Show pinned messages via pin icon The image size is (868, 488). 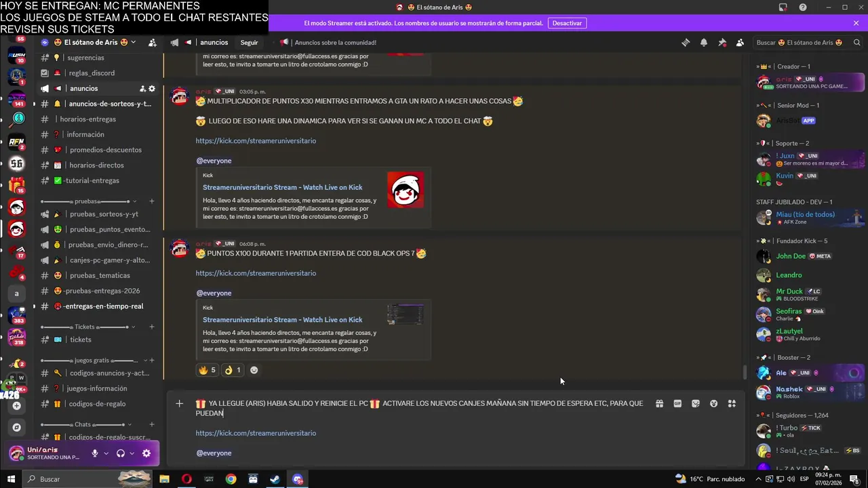[722, 42]
